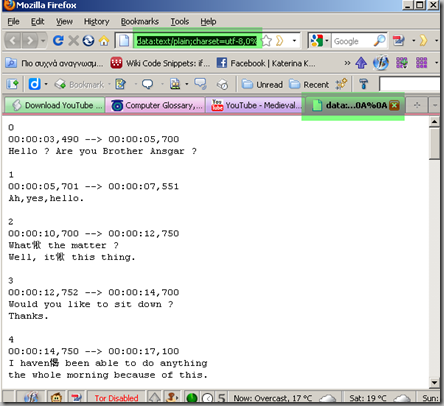Viewport: 444px width, 406px height.
Task: Expand the back/forward history dropdown arrow
Action: [43, 41]
